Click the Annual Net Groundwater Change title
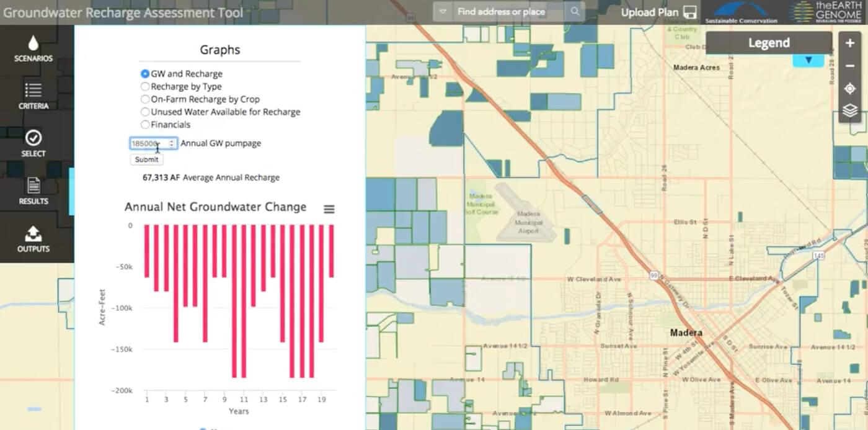 215,207
